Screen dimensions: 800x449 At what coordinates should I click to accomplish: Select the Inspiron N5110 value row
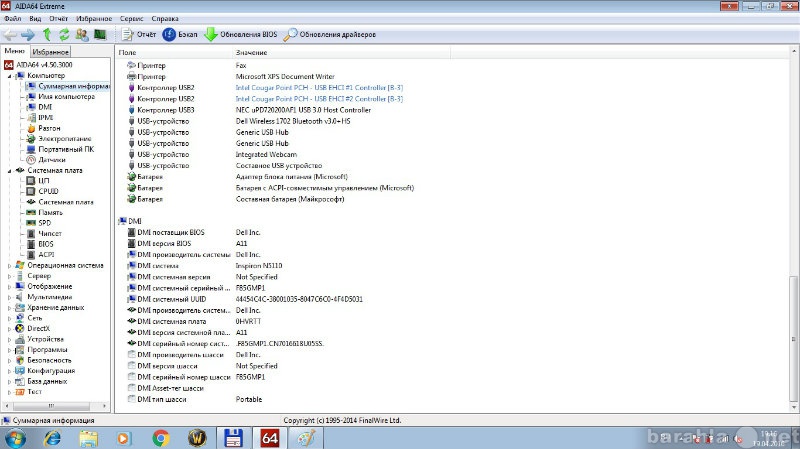pos(259,266)
